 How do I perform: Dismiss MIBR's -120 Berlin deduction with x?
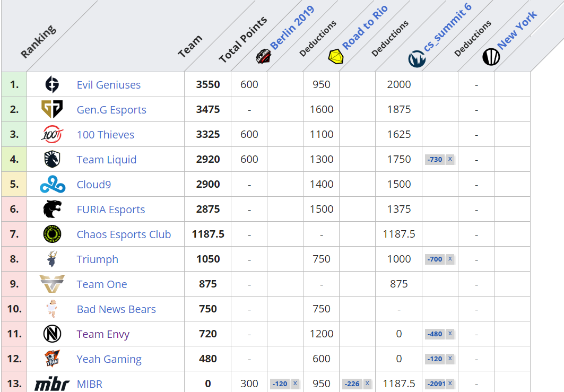[x=296, y=384]
